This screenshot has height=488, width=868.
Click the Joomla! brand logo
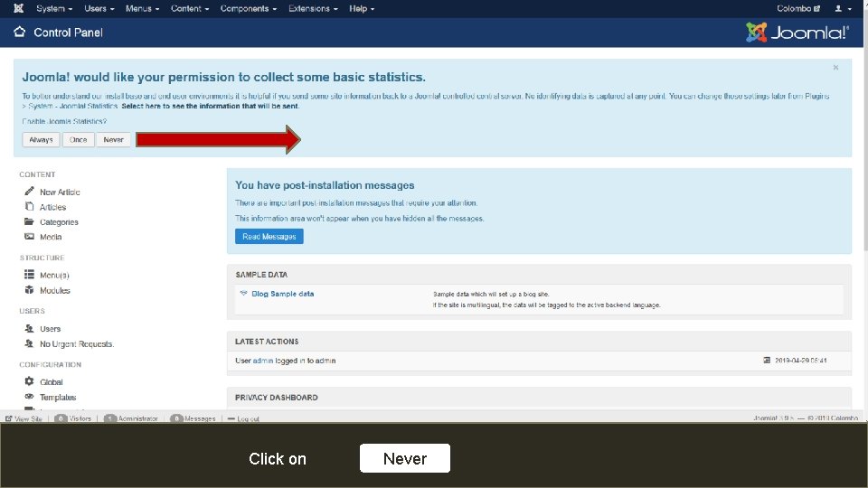(x=797, y=33)
